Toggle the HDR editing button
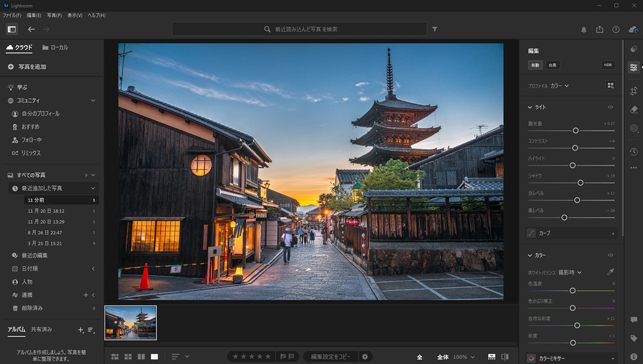This screenshot has width=643, height=364. tap(608, 65)
